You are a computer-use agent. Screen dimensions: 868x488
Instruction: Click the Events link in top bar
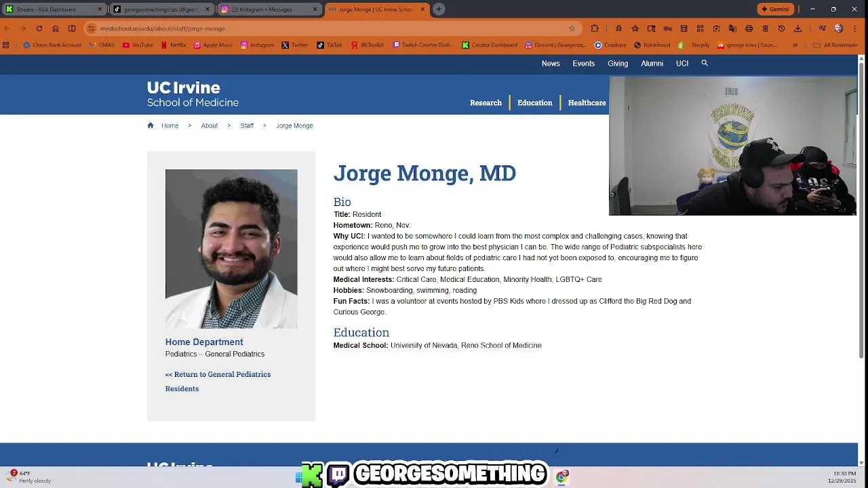tap(583, 64)
